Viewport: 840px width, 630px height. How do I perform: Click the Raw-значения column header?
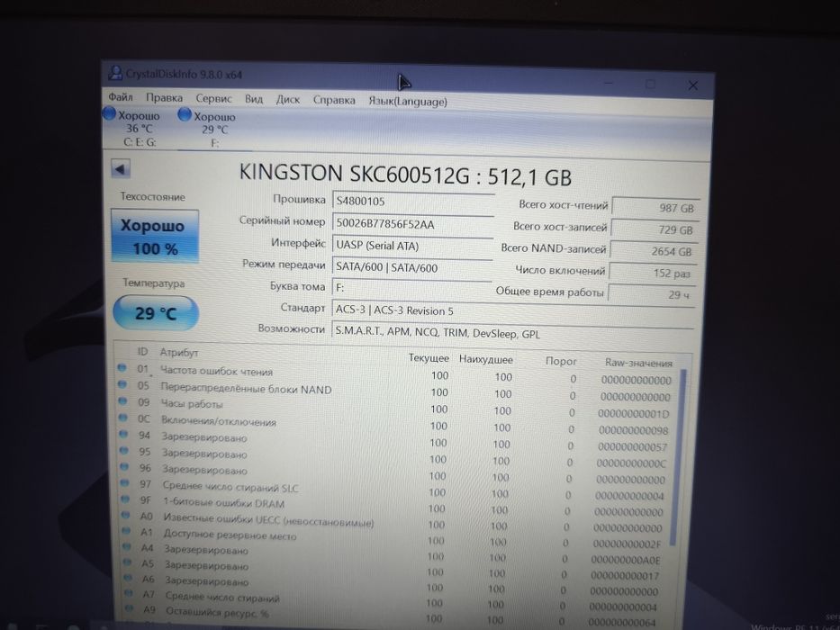pos(638,363)
